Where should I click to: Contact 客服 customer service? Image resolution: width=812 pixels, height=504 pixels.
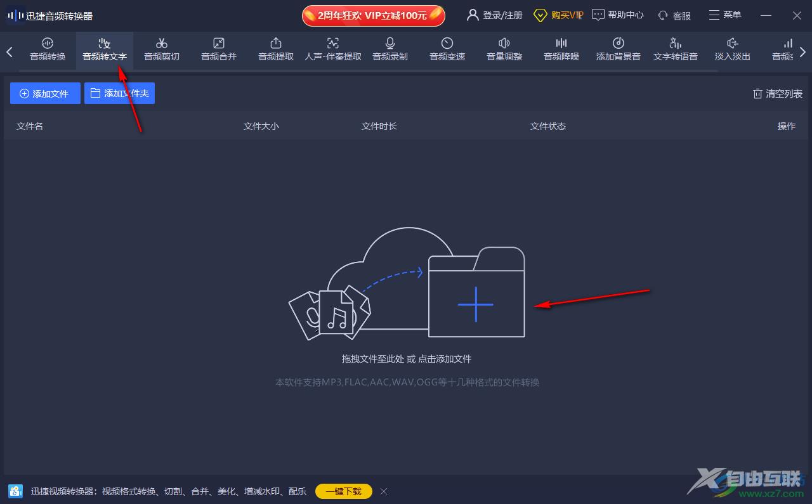pyautogui.click(x=674, y=15)
